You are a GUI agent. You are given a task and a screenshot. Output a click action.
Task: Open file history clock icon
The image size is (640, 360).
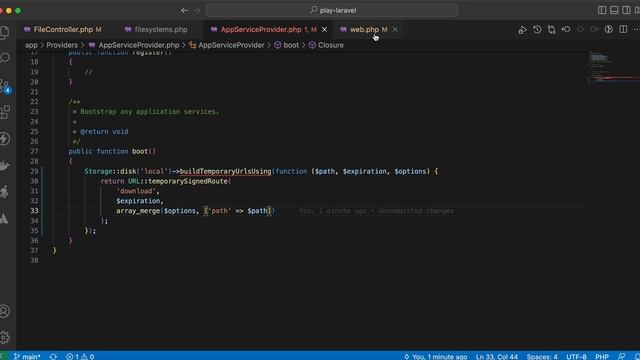coord(537,29)
